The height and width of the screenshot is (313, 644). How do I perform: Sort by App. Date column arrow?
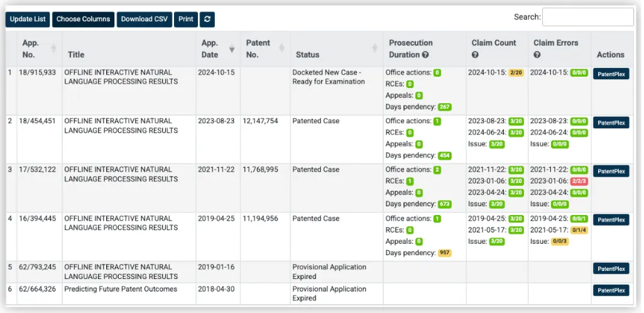pos(232,48)
